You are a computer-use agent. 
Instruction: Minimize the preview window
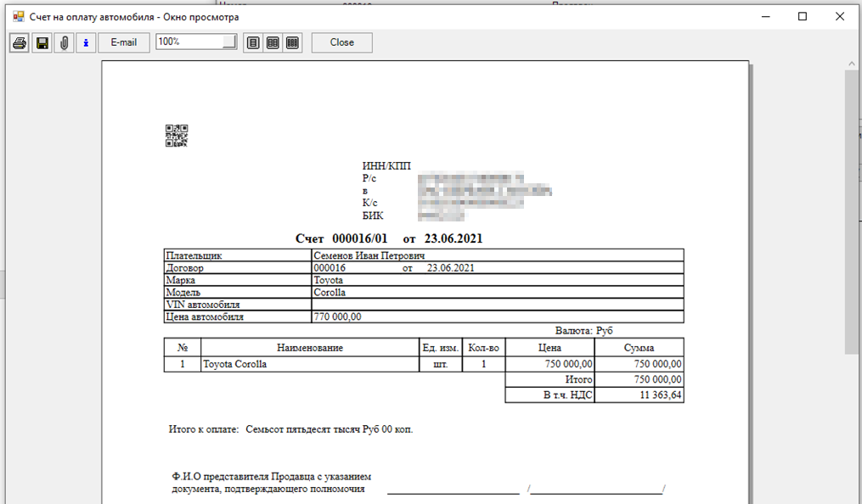tap(763, 17)
